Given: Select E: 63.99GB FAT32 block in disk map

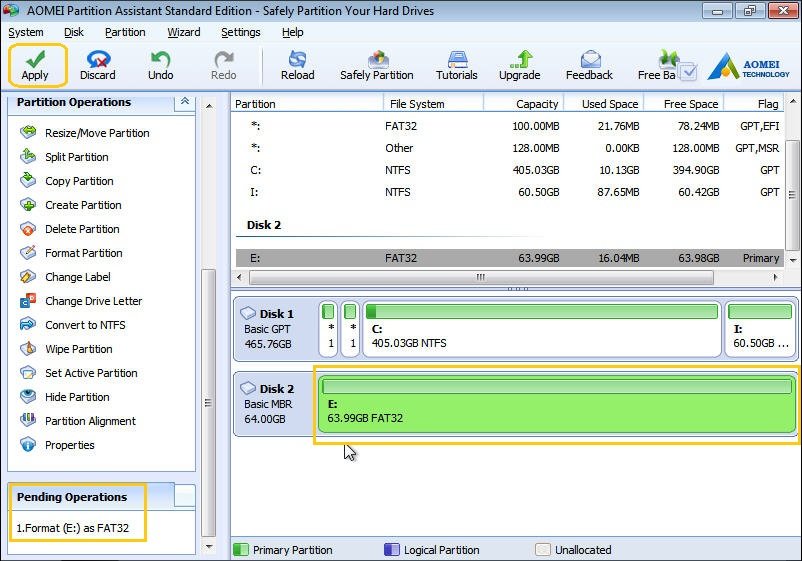Looking at the screenshot, I should (557, 403).
